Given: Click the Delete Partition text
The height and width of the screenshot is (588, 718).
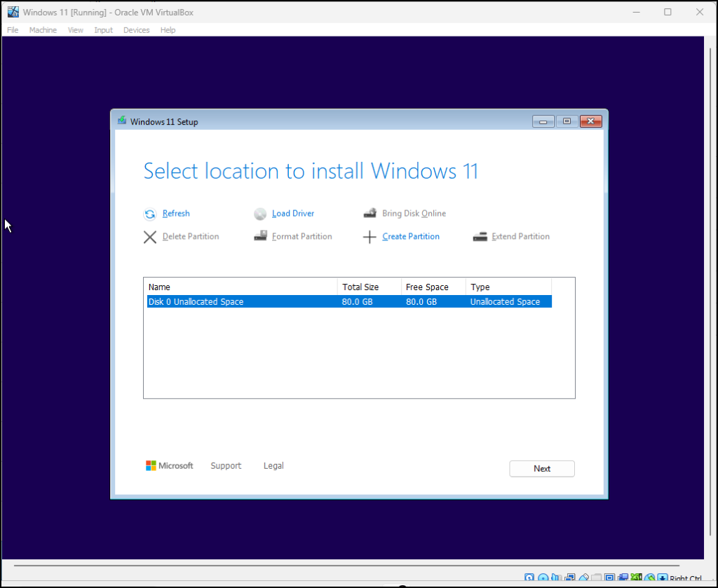Looking at the screenshot, I should 191,237.
